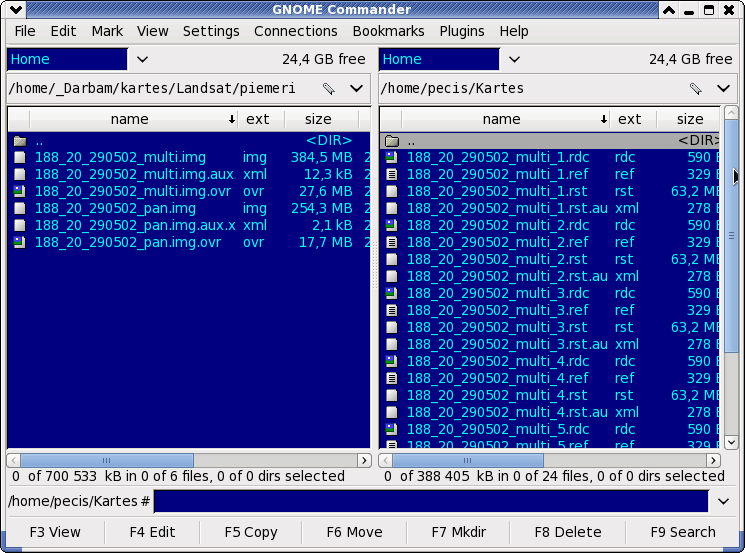The height and width of the screenshot is (553, 745).
Task: Open the Plugins menu
Action: click(462, 31)
